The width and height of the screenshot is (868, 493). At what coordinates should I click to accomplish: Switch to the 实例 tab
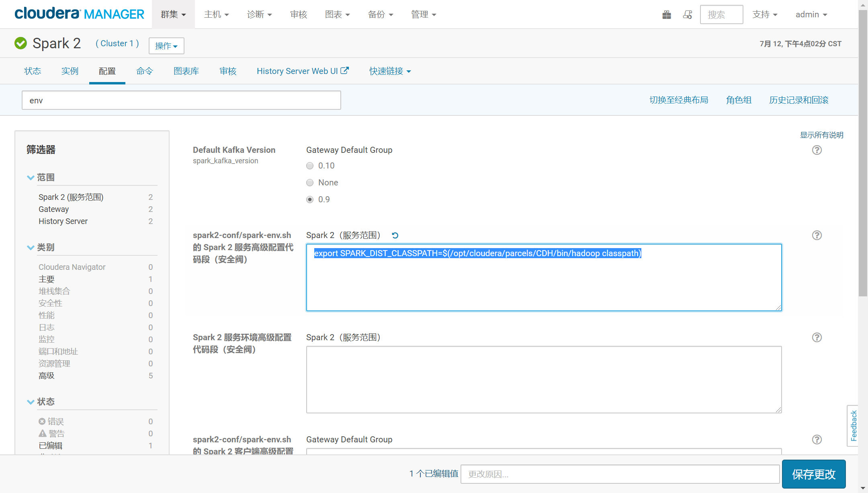[x=70, y=71]
